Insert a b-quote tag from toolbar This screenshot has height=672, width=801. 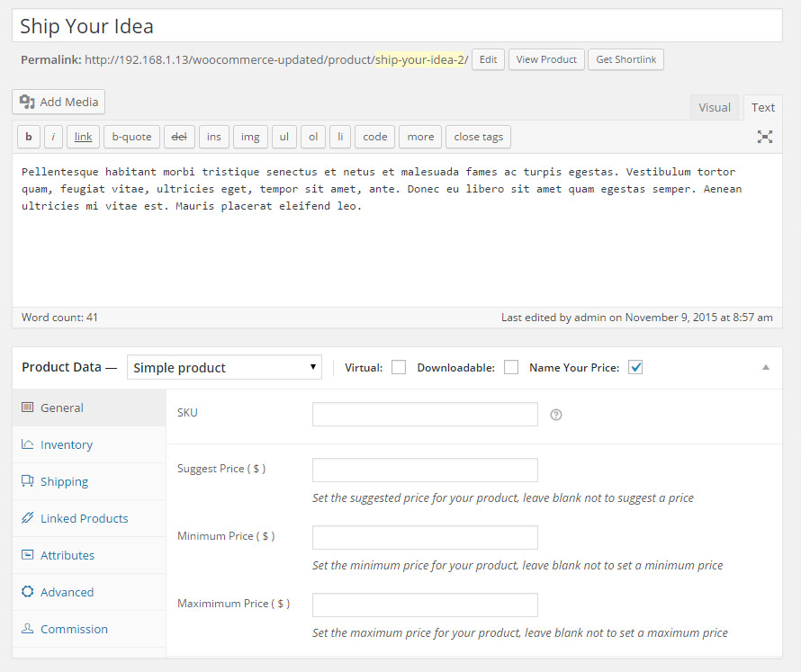click(x=131, y=137)
